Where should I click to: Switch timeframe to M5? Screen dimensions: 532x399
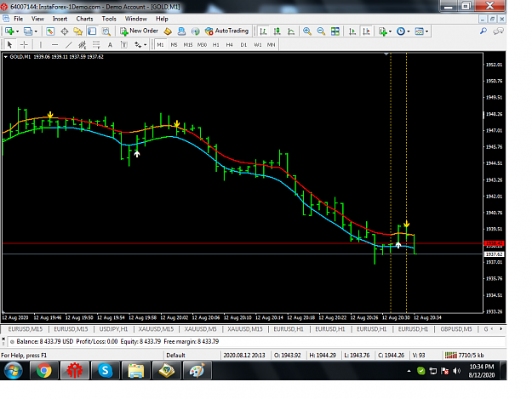click(174, 45)
